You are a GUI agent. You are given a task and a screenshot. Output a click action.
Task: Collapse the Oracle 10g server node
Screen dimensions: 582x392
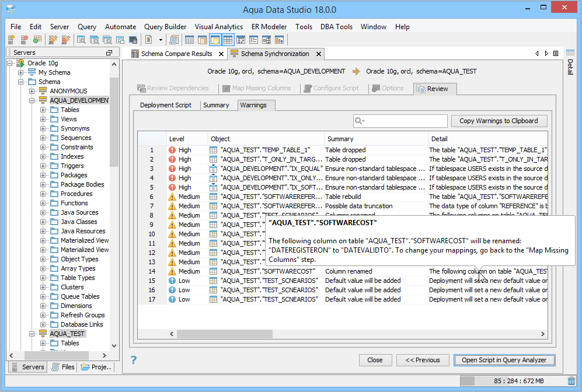11,63
